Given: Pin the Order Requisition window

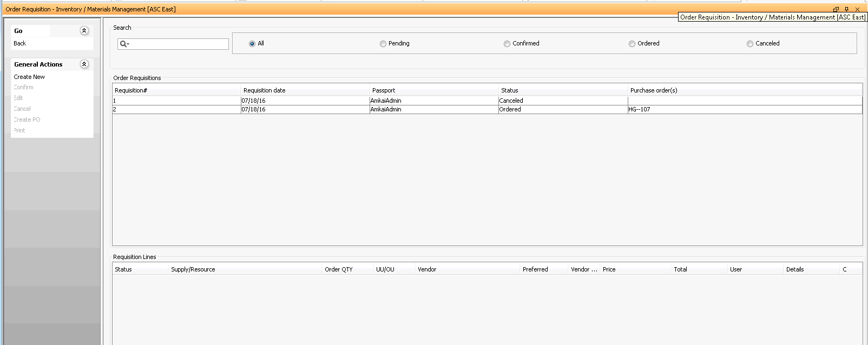Looking at the screenshot, I should [846, 9].
